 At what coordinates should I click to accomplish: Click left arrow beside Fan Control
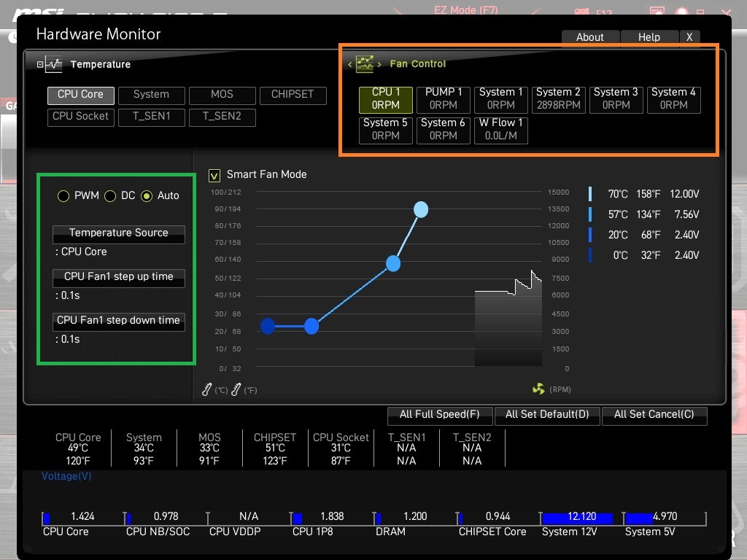[x=349, y=64]
